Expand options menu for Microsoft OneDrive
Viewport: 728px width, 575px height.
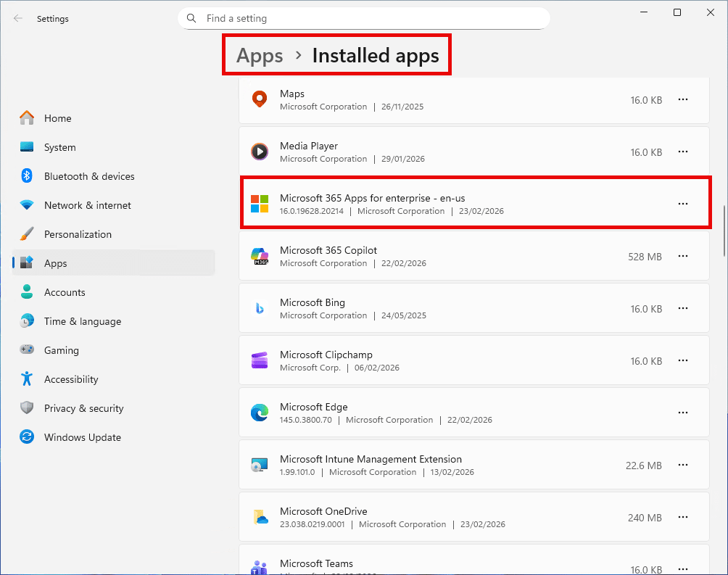(x=682, y=518)
